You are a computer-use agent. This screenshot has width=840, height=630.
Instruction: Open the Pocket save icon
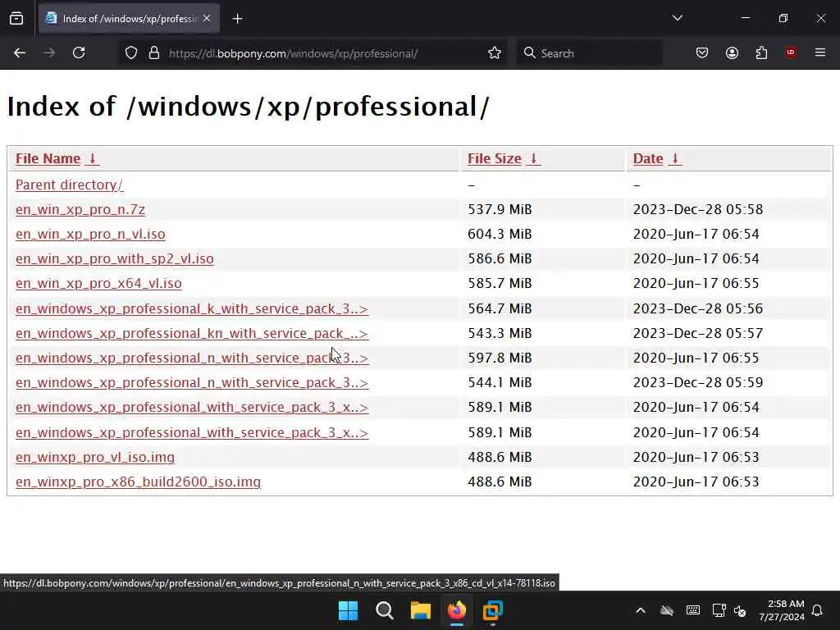point(702,52)
